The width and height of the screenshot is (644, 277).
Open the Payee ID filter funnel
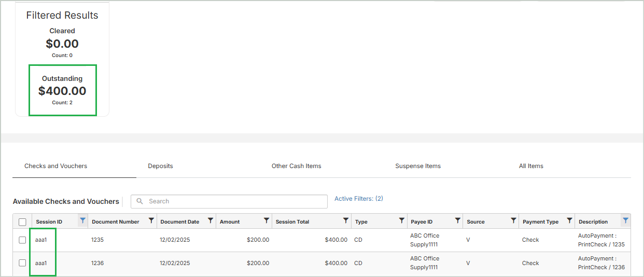pyautogui.click(x=457, y=221)
